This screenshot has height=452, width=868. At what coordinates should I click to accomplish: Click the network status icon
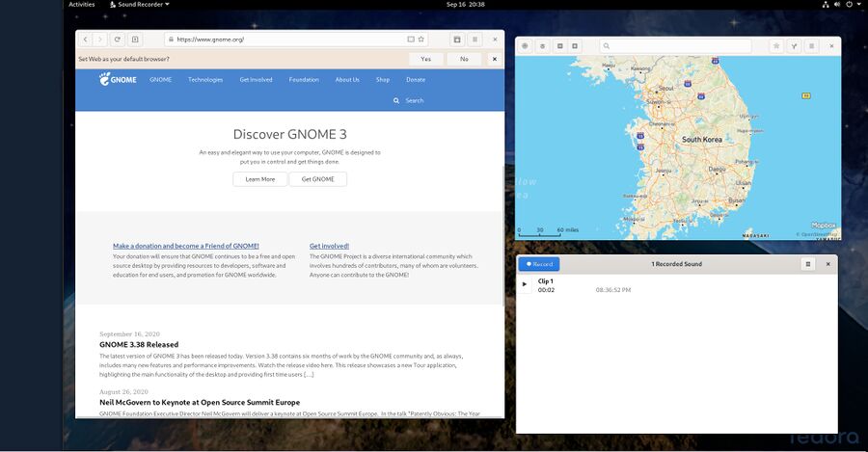point(826,5)
